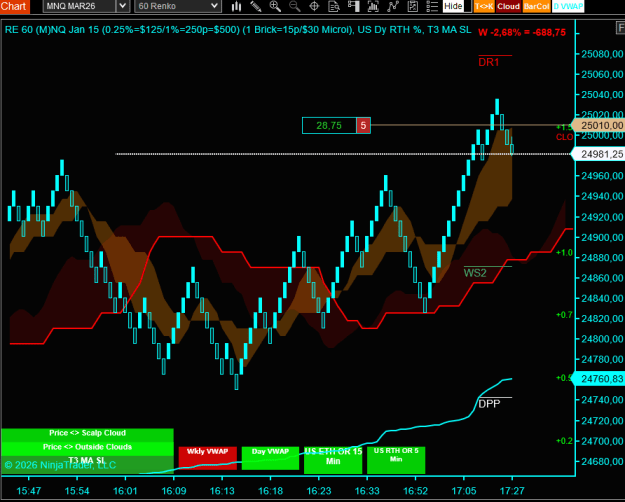Click the Price <> Scalp Cloud status box
This screenshot has width=625, height=502.
click(87, 433)
